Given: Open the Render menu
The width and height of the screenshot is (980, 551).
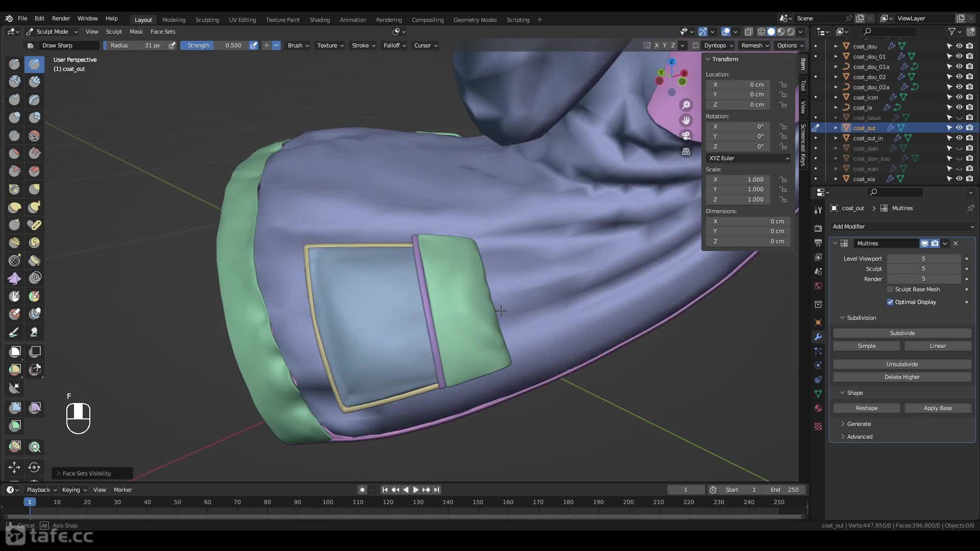Looking at the screenshot, I should click(x=61, y=18).
